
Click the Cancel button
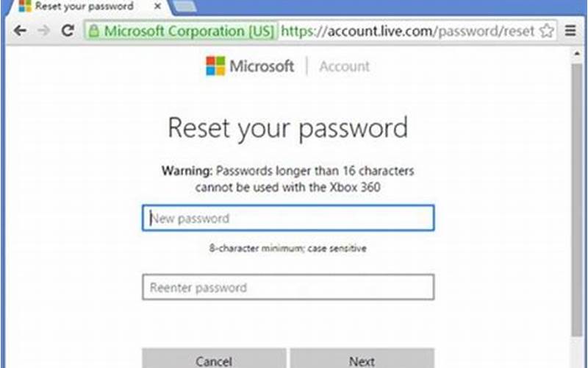click(x=214, y=358)
